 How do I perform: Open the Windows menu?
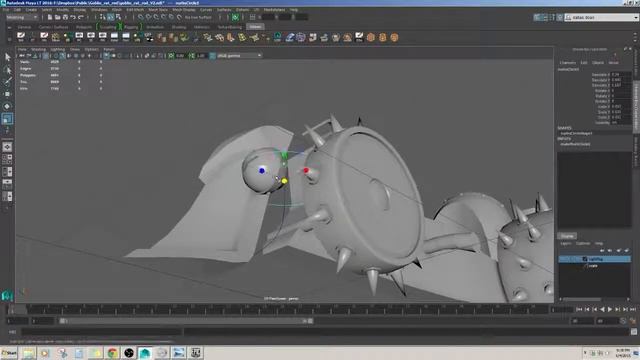(x=99, y=9)
